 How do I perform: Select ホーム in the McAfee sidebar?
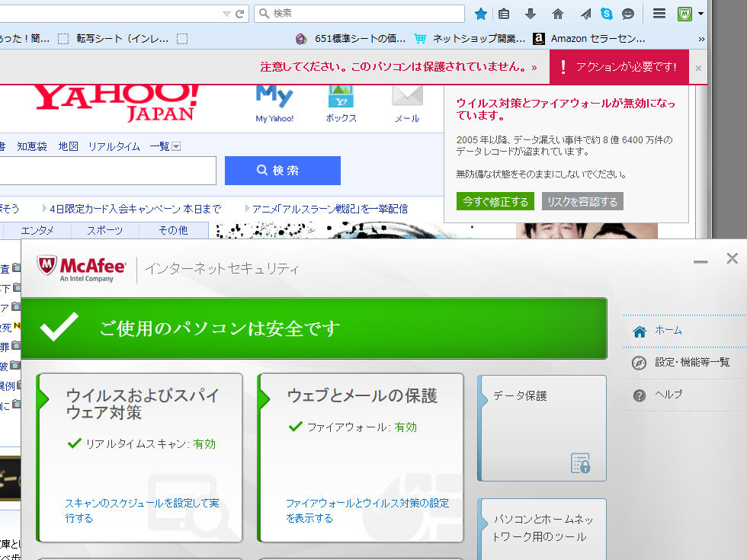(x=668, y=331)
